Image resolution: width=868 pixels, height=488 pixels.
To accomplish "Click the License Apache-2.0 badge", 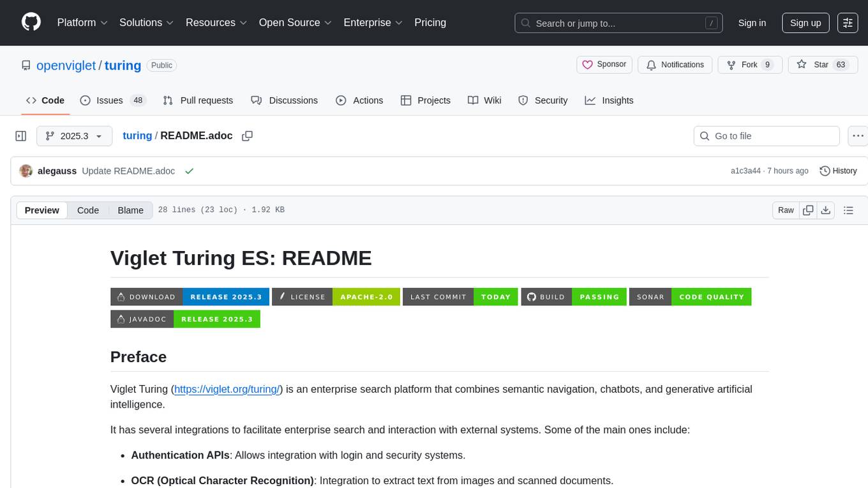I will click(336, 297).
